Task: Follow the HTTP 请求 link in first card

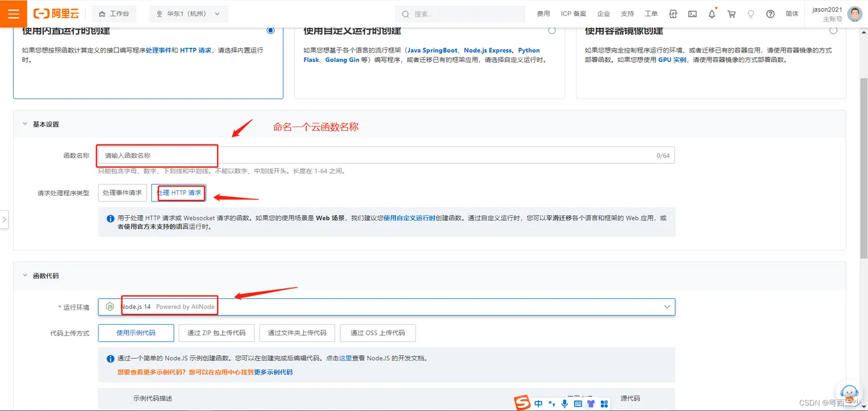Action: click(x=196, y=50)
